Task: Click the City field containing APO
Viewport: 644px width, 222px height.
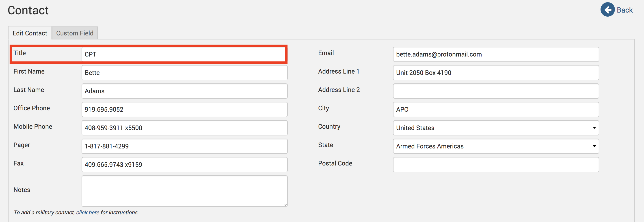Action: (x=496, y=109)
